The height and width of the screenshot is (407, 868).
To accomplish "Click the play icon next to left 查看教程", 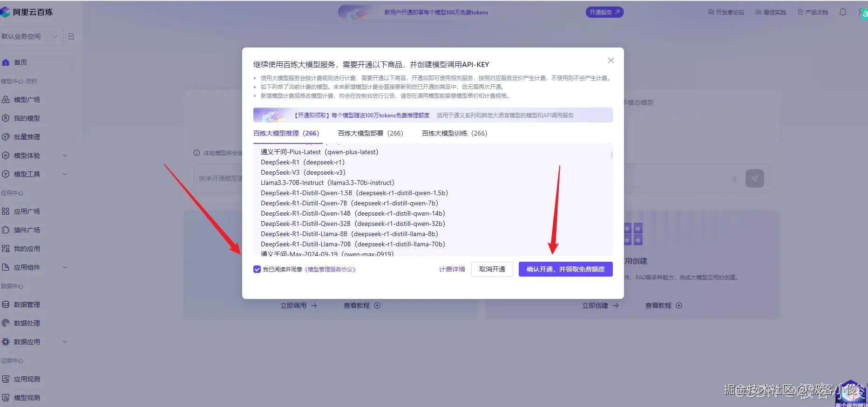I will pyautogui.click(x=377, y=305).
